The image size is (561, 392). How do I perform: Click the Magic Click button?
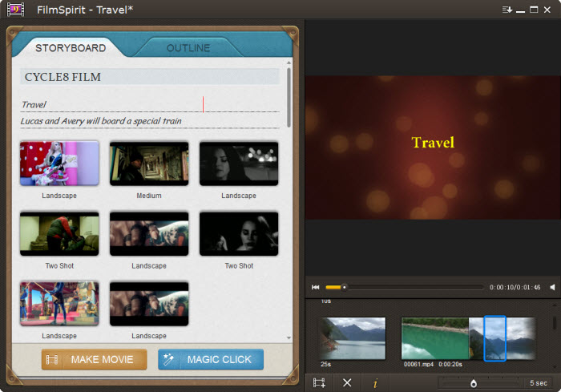(x=211, y=359)
